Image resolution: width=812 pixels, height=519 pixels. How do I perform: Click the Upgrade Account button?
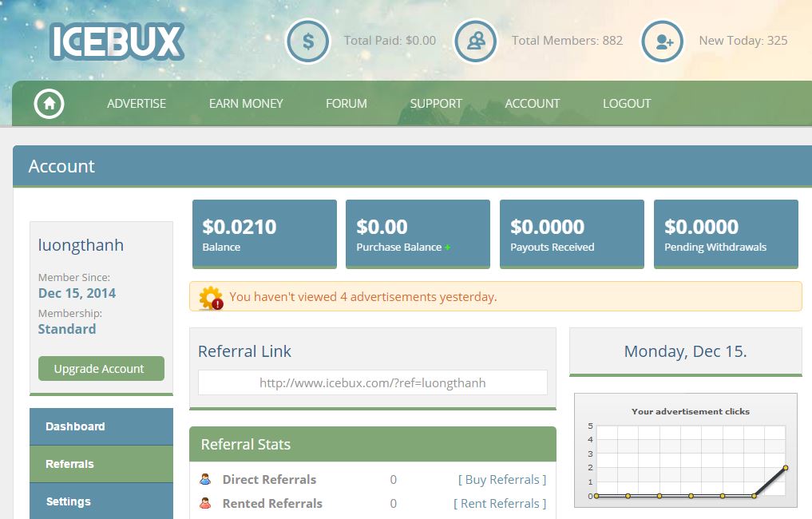101,368
